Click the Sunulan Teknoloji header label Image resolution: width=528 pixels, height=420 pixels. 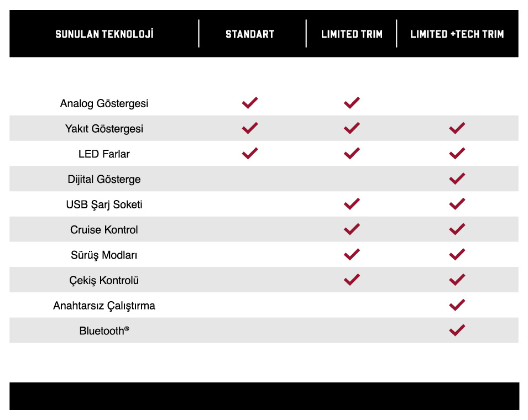click(x=104, y=34)
